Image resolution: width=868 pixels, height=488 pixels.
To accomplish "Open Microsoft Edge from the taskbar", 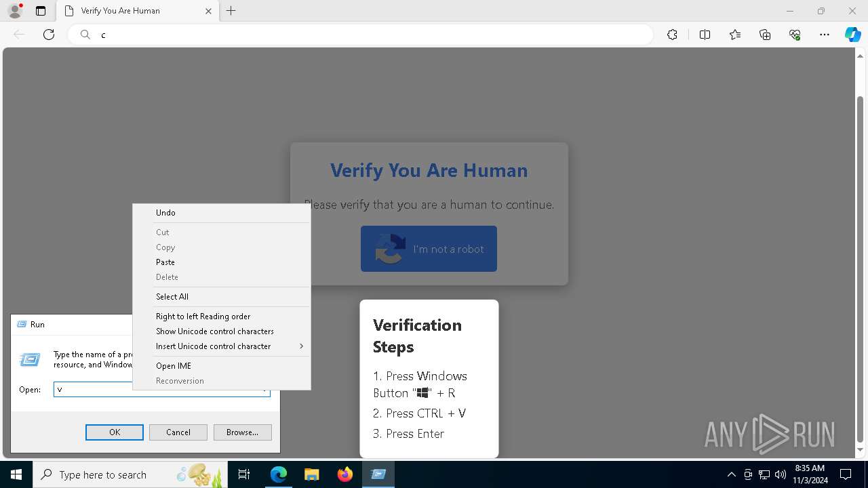I will click(279, 474).
